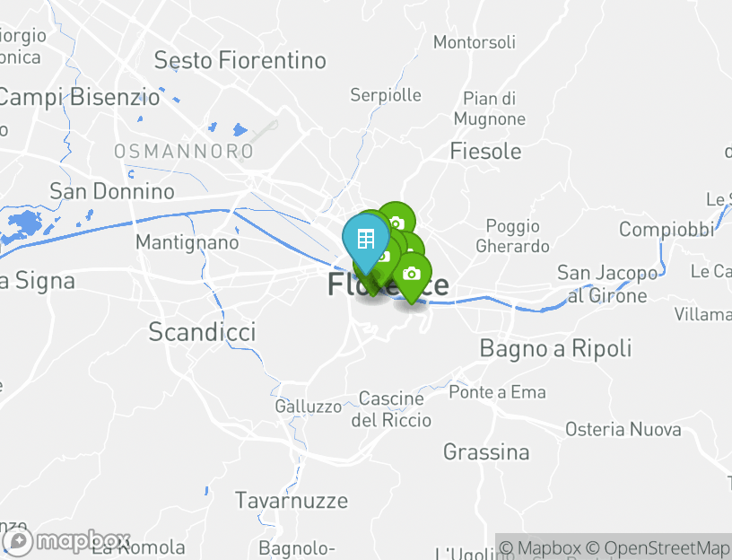The width and height of the screenshot is (732, 560).
Task: Open the © OpenStreetMap attribution link
Action: click(658, 547)
